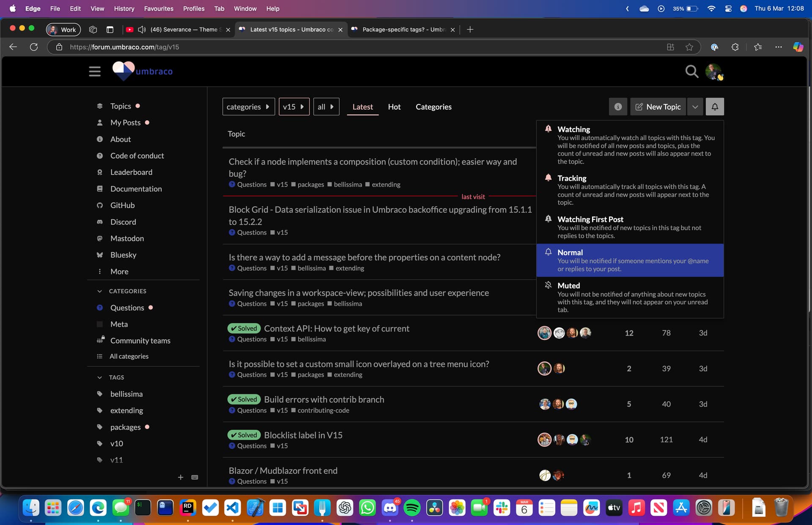Screen dimensions: 812x525
Task: Open Leaderboard in the sidebar
Action: point(131,172)
